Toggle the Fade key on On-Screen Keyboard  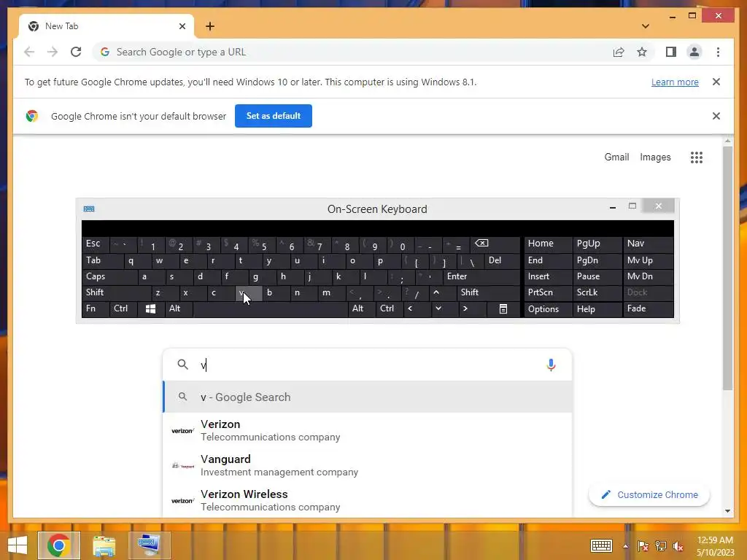(648, 308)
